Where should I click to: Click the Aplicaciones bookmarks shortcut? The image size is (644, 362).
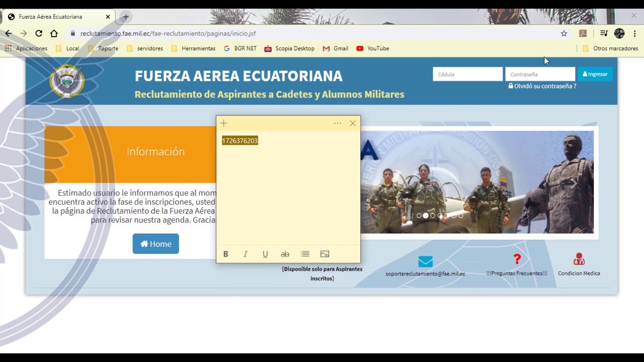point(26,48)
